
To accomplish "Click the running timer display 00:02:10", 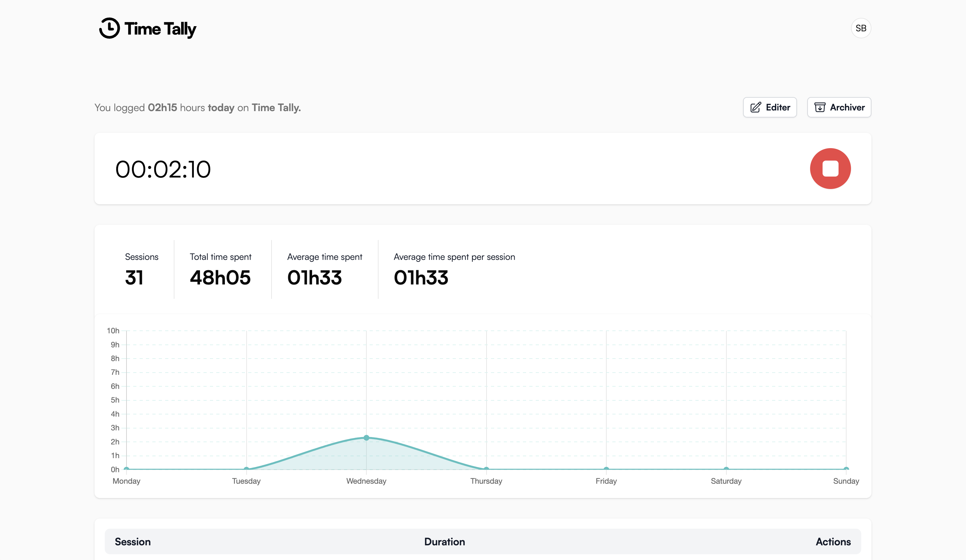I will tap(163, 169).
